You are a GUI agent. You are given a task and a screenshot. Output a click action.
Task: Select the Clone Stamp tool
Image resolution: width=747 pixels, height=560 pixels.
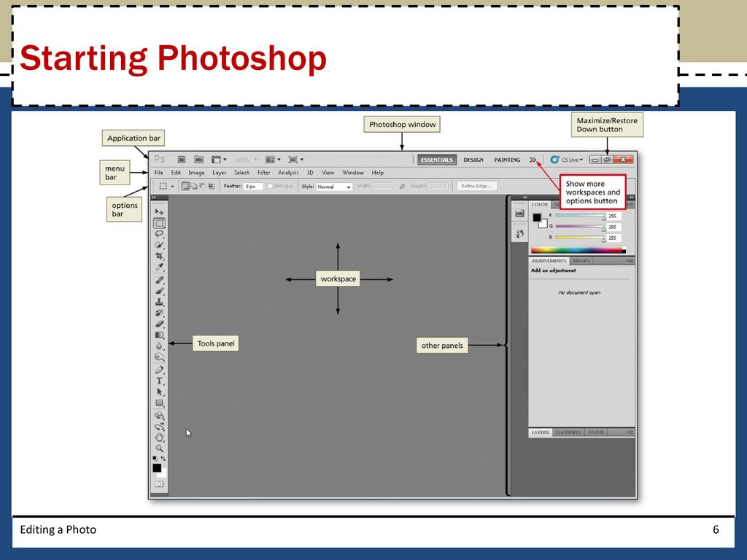(159, 302)
